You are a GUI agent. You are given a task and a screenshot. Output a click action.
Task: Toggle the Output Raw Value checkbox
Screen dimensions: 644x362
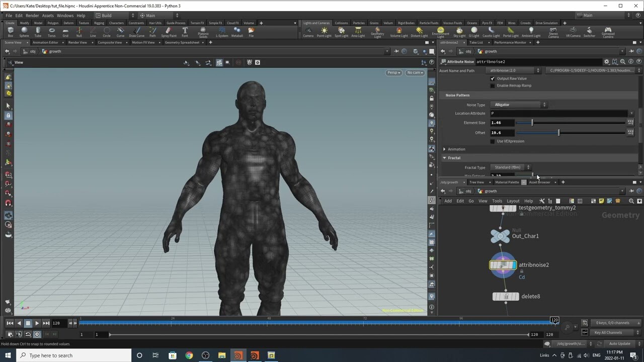coord(493,78)
